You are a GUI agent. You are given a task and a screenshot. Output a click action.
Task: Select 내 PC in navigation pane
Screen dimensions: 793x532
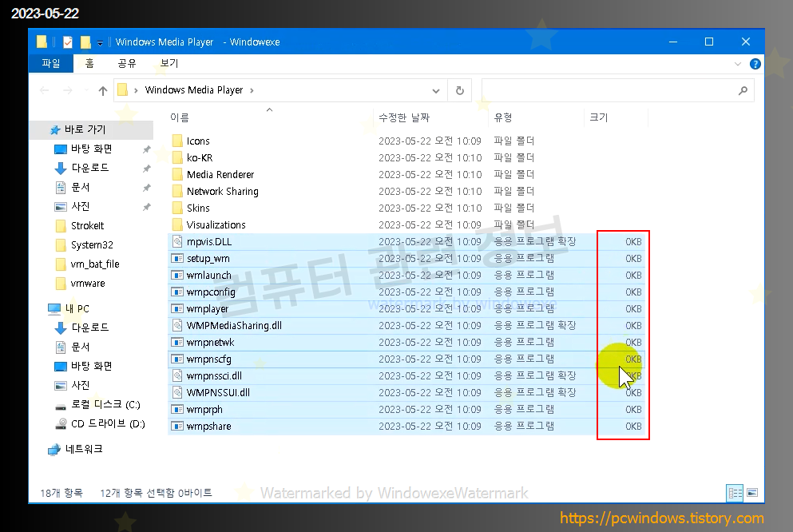point(77,308)
